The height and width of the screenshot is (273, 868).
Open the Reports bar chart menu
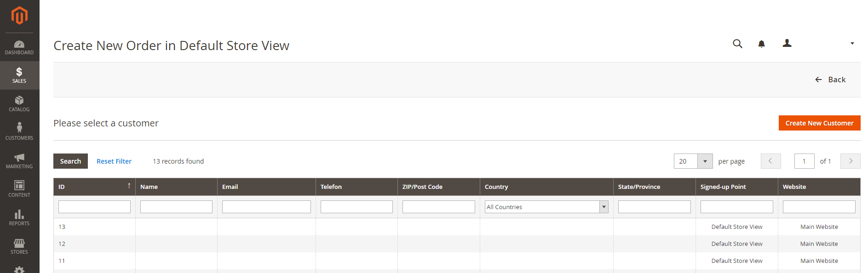[x=19, y=218]
